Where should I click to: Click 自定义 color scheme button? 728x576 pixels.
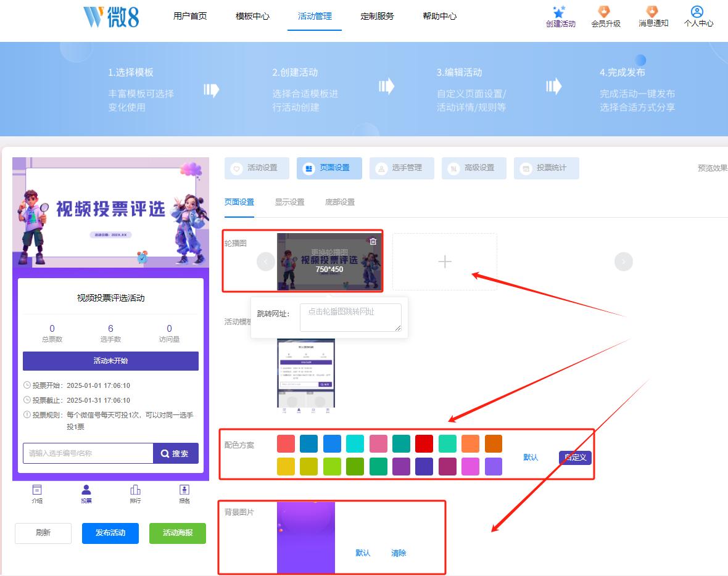tap(575, 457)
